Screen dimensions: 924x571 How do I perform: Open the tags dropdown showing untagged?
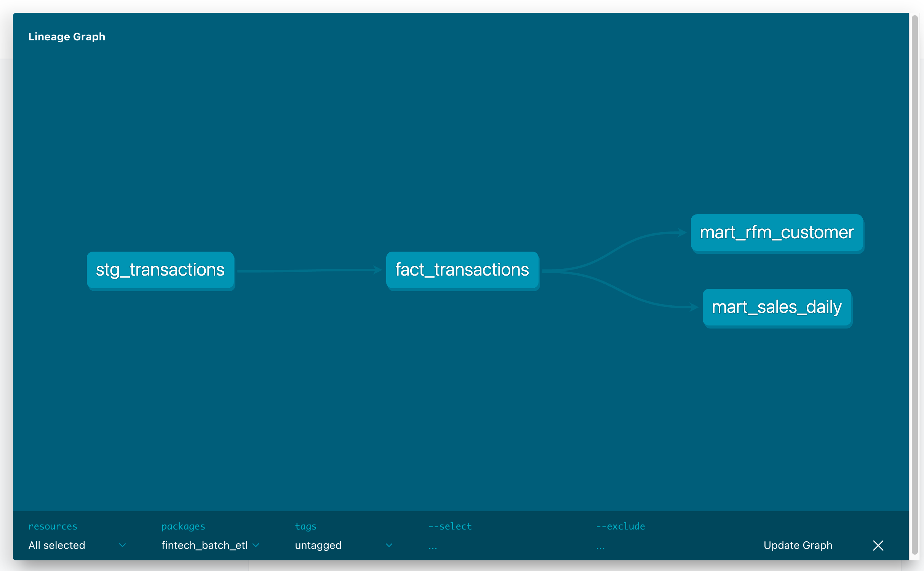[318, 545]
